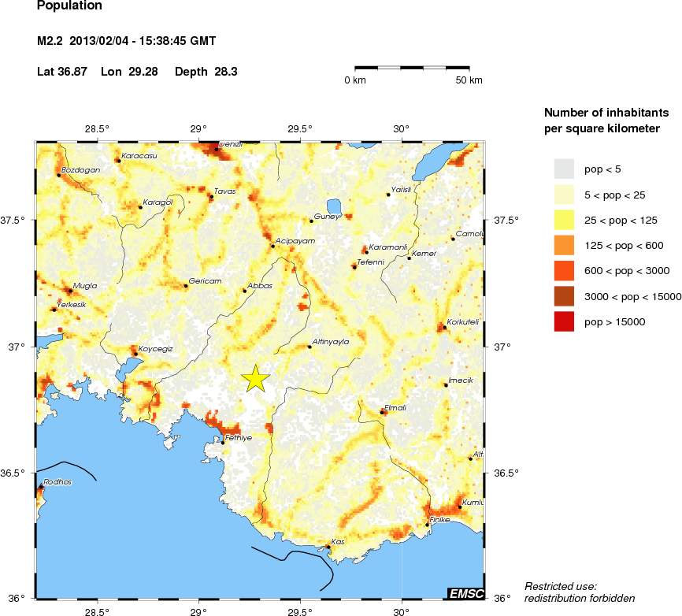The height and width of the screenshot is (616, 682).
Task: Click the grey 'pop < 5' legend swatch
Action: [x=565, y=169]
